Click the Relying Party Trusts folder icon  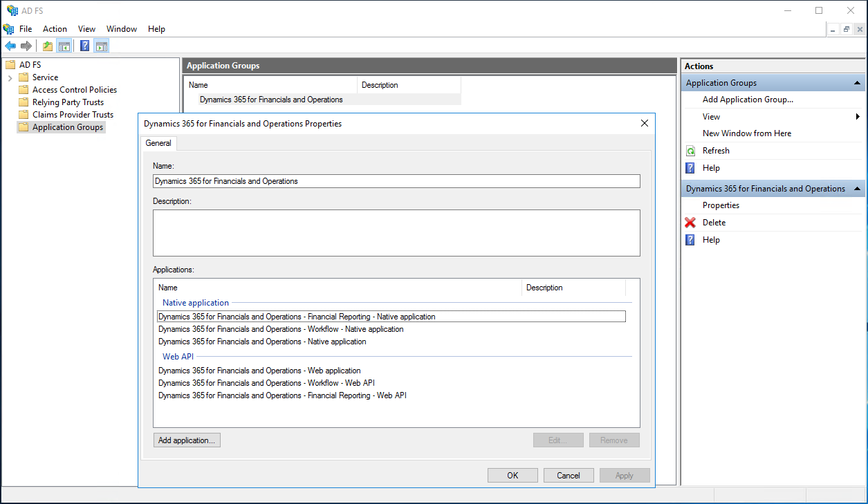point(24,102)
